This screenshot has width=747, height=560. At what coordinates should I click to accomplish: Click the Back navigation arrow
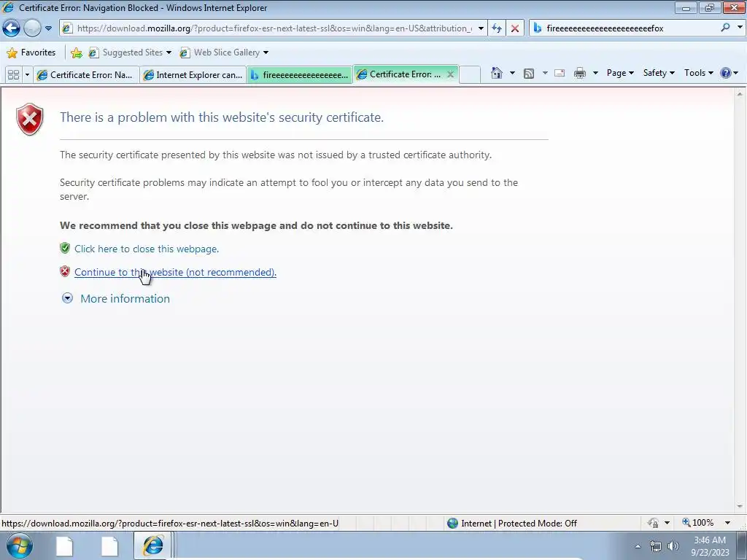pyautogui.click(x=12, y=28)
